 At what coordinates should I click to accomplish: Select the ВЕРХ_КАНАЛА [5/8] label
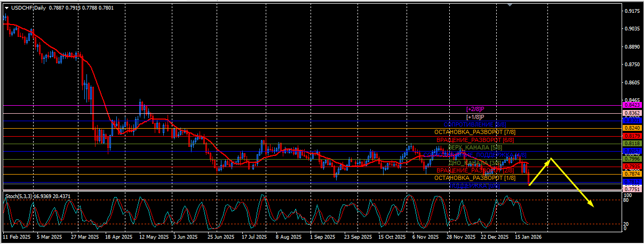[x=475, y=147]
